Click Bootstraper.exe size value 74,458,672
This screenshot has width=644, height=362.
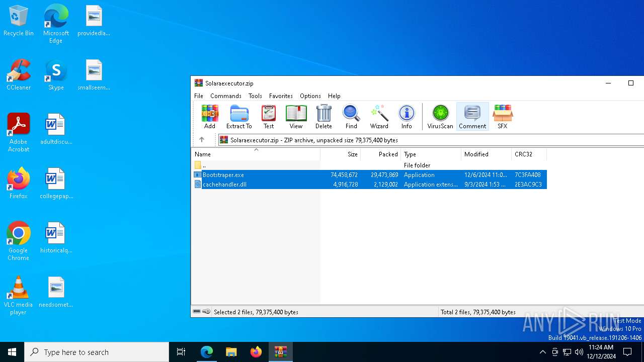tap(344, 175)
